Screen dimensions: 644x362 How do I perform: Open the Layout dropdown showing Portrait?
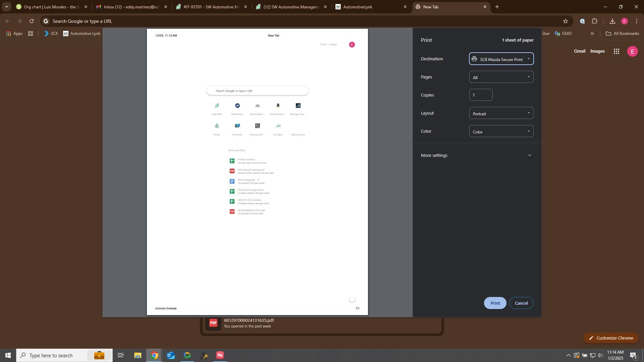[x=501, y=113]
